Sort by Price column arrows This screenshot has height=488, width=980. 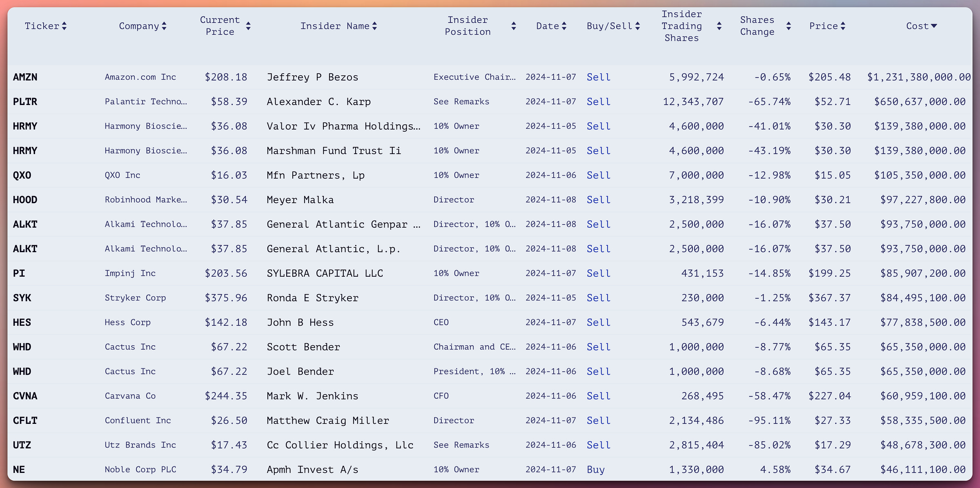(843, 26)
